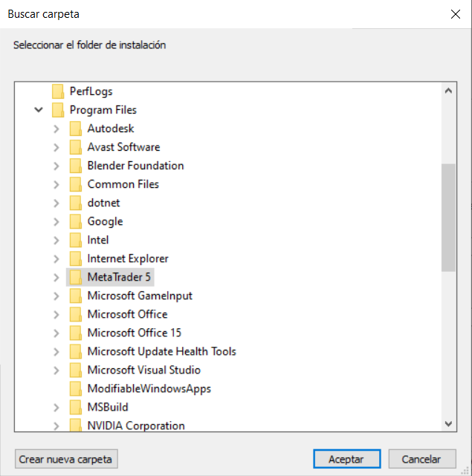
Task: Select the dotnet folder name
Action: pos(103,203)
